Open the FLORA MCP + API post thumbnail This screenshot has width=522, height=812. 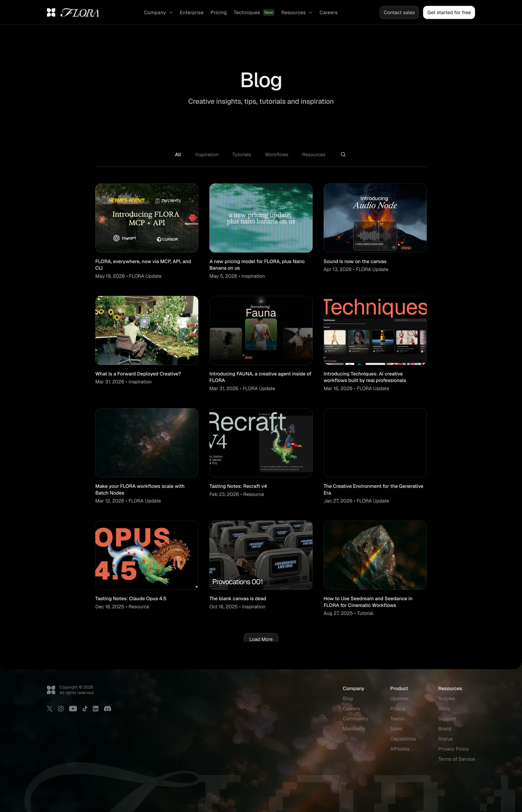point(147,218)
